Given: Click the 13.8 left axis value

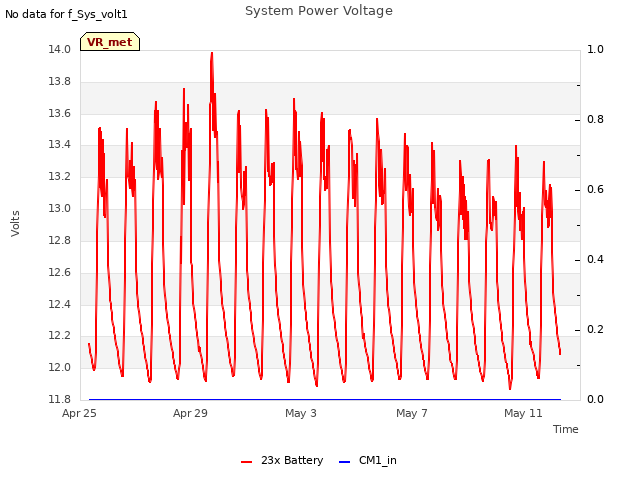Looking at the screenshot, I should tap(60, 81).
